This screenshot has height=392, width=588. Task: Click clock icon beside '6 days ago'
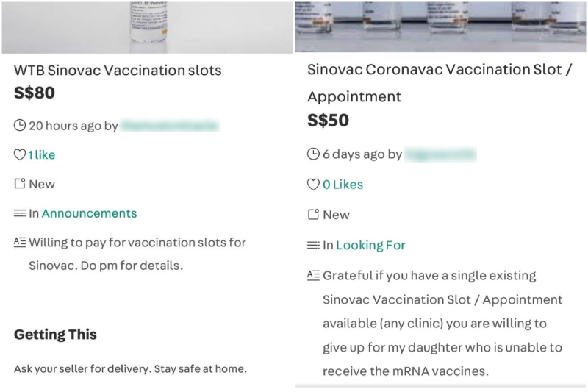(x=314, y=154)
